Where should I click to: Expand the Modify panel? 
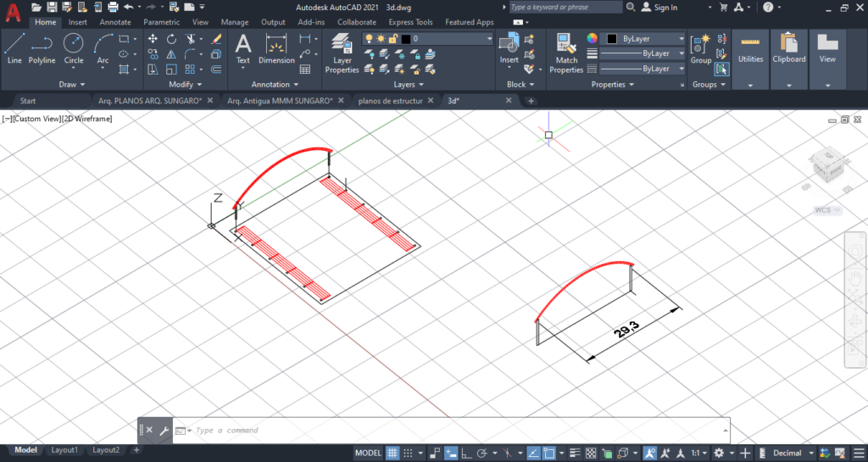click(186, 84)
